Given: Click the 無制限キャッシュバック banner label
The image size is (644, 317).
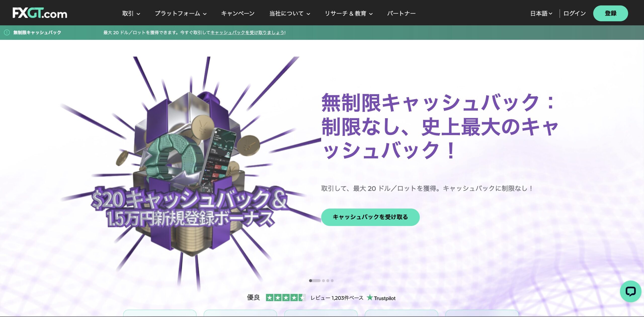Looking at the screenshot, I should click(x=37, y=32).
